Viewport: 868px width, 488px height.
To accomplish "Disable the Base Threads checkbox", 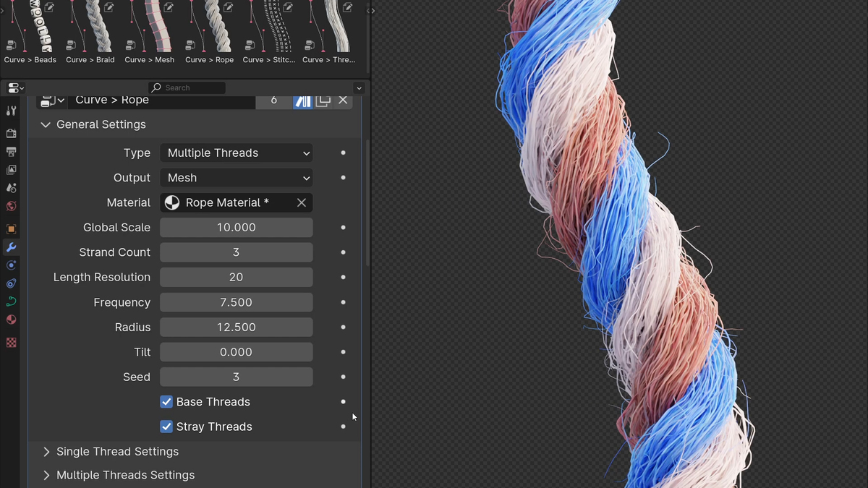I will (166, 401).
